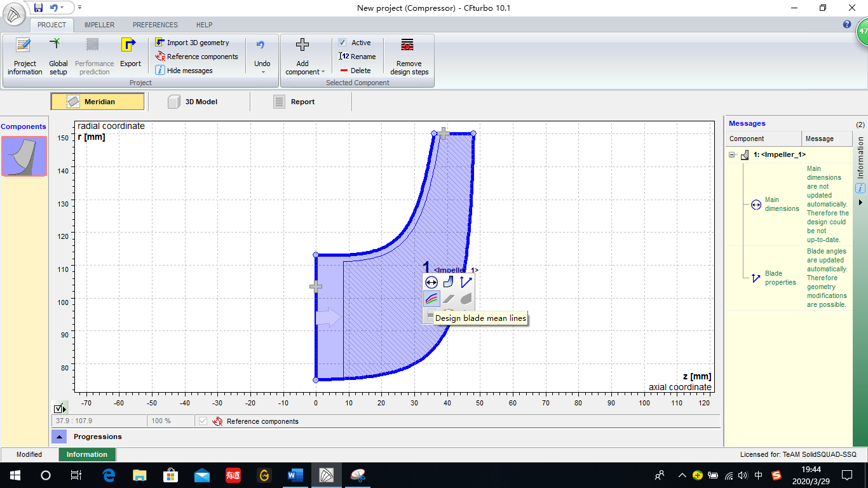Viewport: 868px width, 488px height.
Task: Collapse the side panel with black arrow
Action: [860, 202]
